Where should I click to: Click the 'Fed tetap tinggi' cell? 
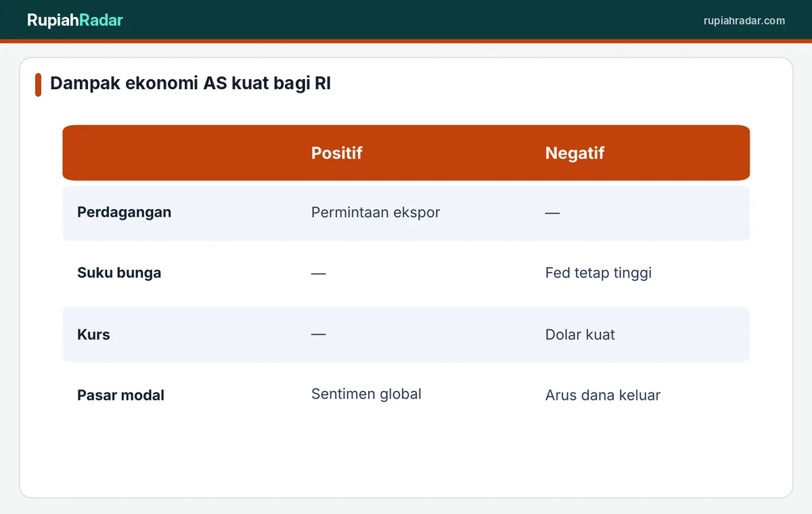(x=598, y=273)
